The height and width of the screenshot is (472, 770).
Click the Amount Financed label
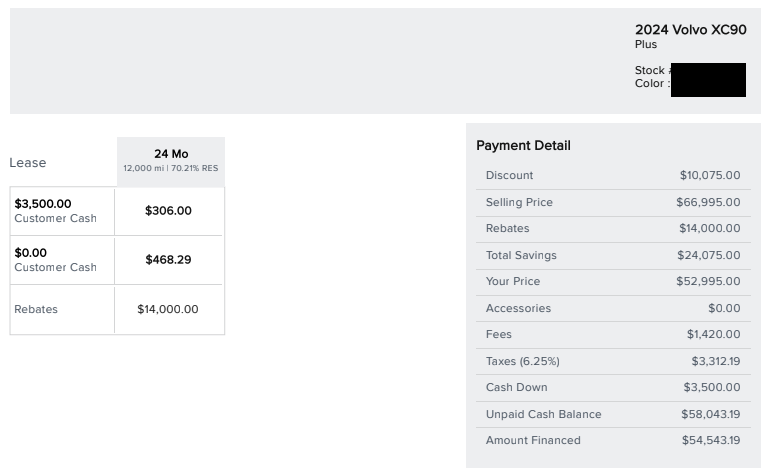[x=533, y=441]
